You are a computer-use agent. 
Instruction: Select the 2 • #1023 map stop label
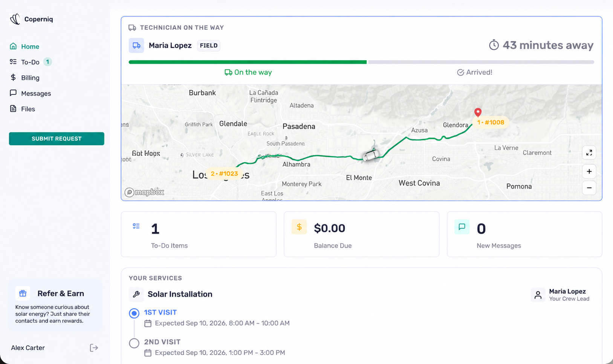click(225, 174)
